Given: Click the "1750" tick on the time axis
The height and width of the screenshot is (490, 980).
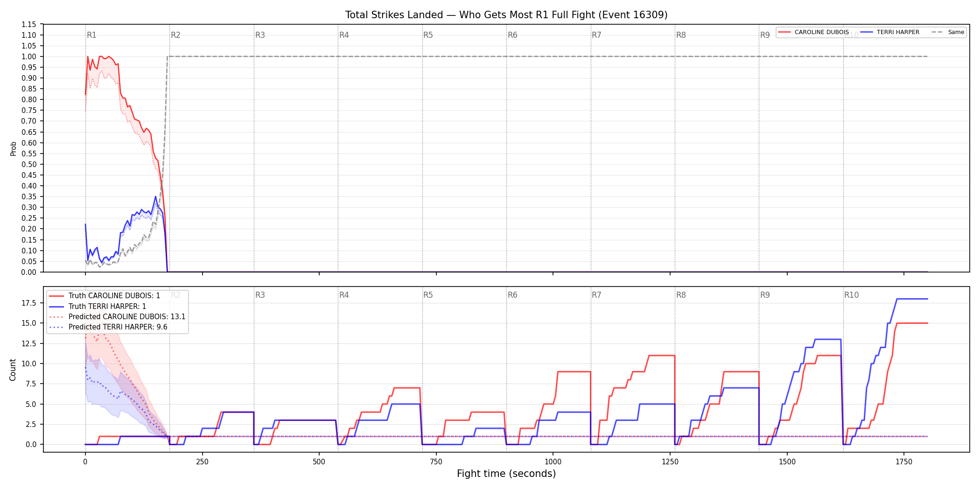Looking at the screenshot, I should tap(904, 462).
